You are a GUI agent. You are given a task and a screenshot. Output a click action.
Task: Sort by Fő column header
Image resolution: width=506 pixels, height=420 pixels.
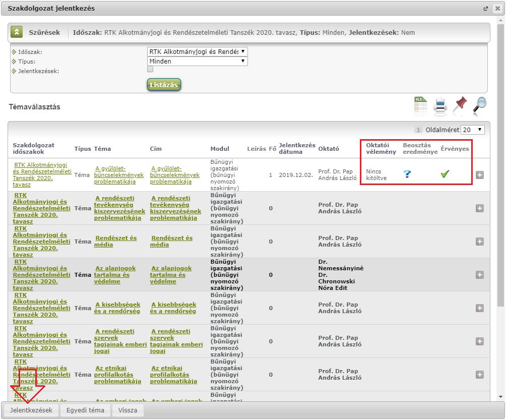(x=273, y=149)
